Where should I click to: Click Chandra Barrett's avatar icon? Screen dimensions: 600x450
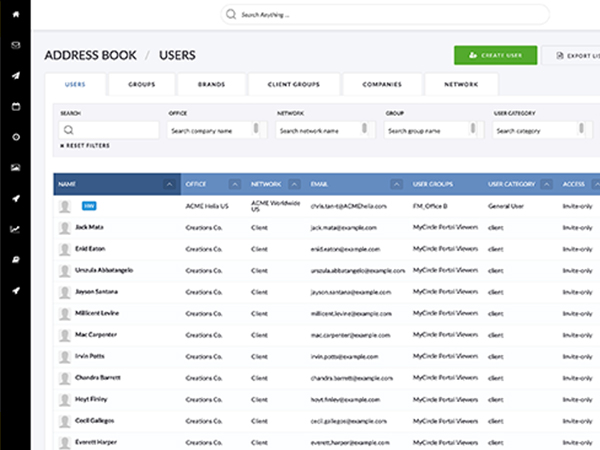point(64,378)
